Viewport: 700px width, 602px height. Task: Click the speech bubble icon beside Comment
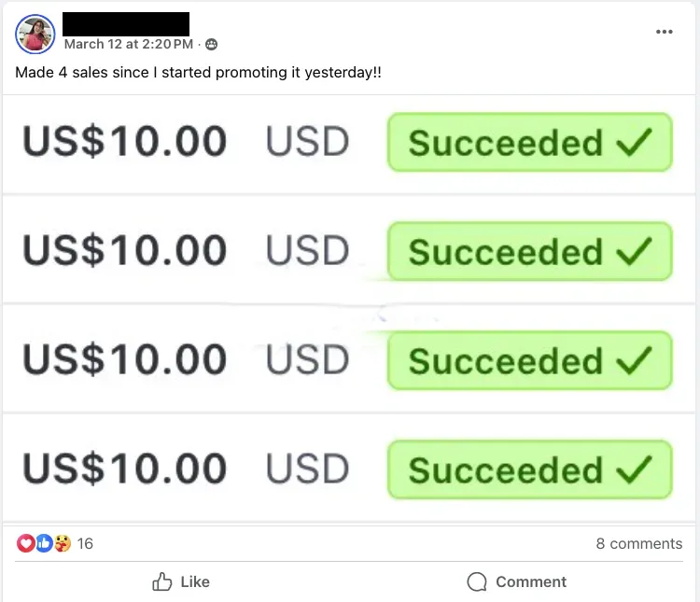[477, 581]
